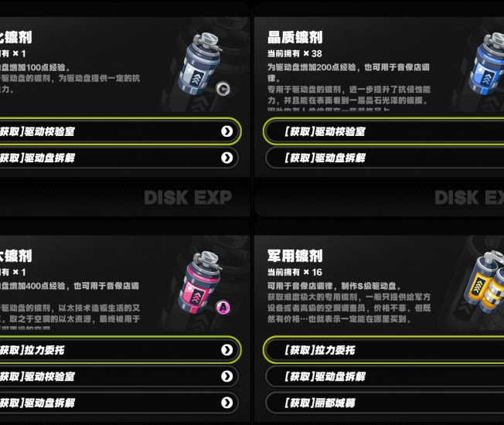Image resolution: width=504 pixels, height=425 pixels.
Task: Click the C rank badge icon
Action: pos(223,89)
